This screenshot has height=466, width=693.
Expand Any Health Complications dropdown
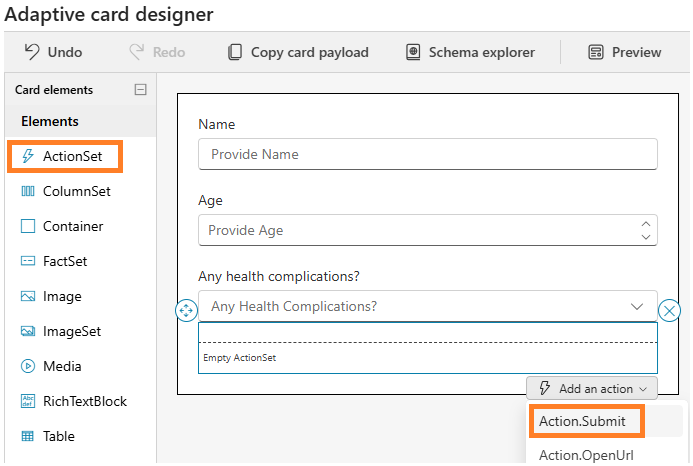pyautogui.click(x=636, y=306)
